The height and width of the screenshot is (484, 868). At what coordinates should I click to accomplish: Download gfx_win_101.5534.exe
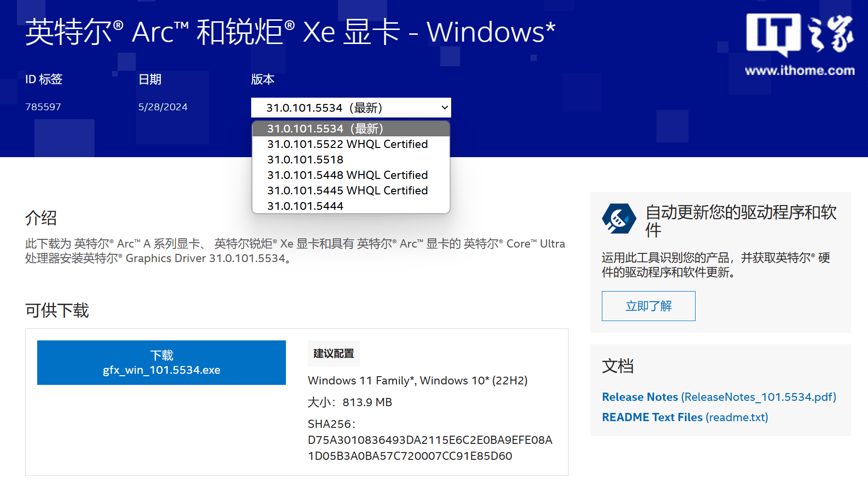point(161,363)
